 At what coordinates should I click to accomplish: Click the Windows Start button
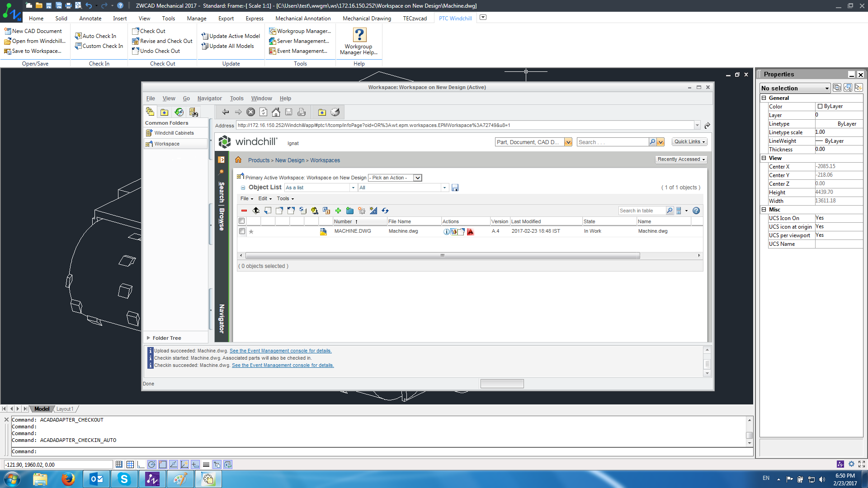click(x=12, y=479)
